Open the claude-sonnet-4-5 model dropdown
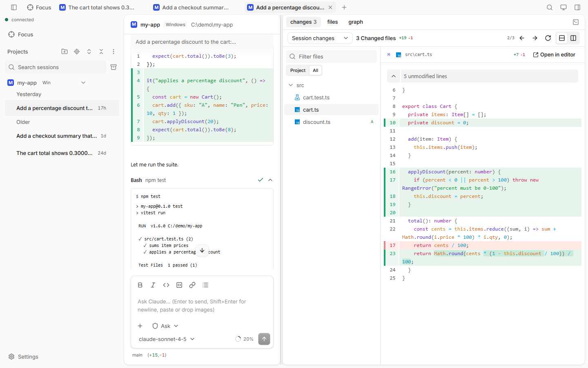The image size is (588, 368). tap(167, 339)
